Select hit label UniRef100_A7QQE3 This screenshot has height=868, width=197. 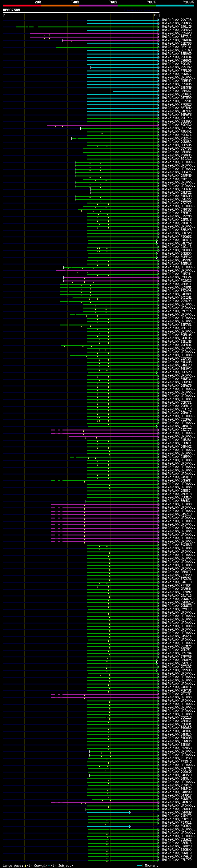[x=177, y=104]
